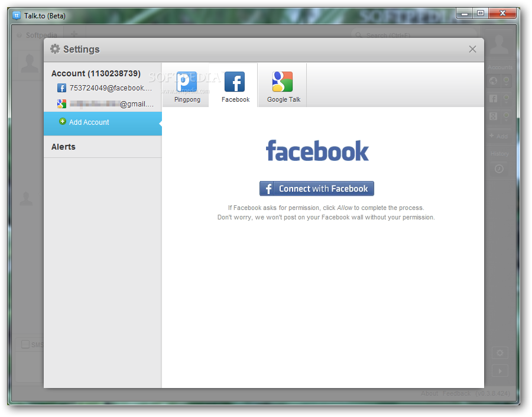Click the profile avatar in right sidebar top
This screenshot has width=532, height=417.
click(x=499, y=44)
